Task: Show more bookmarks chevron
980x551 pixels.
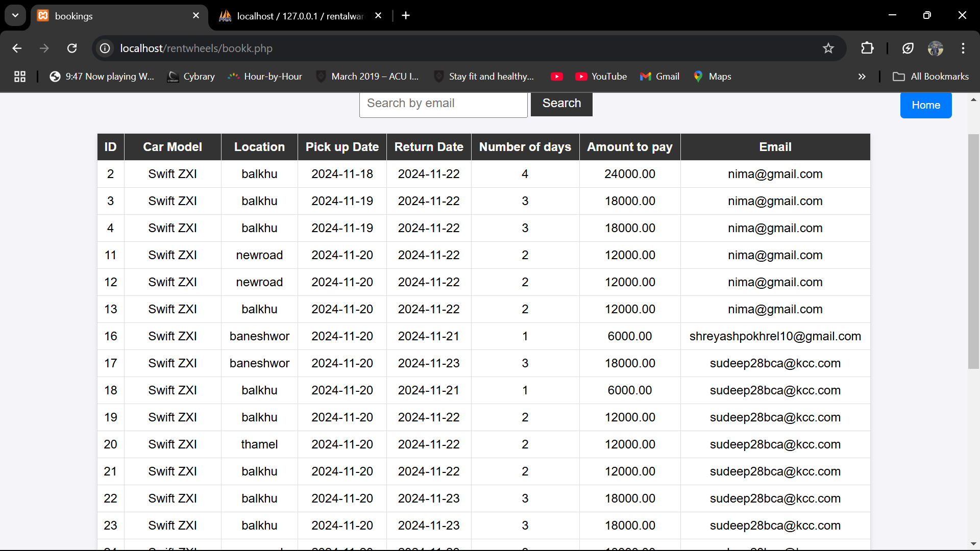Action: 862,77
